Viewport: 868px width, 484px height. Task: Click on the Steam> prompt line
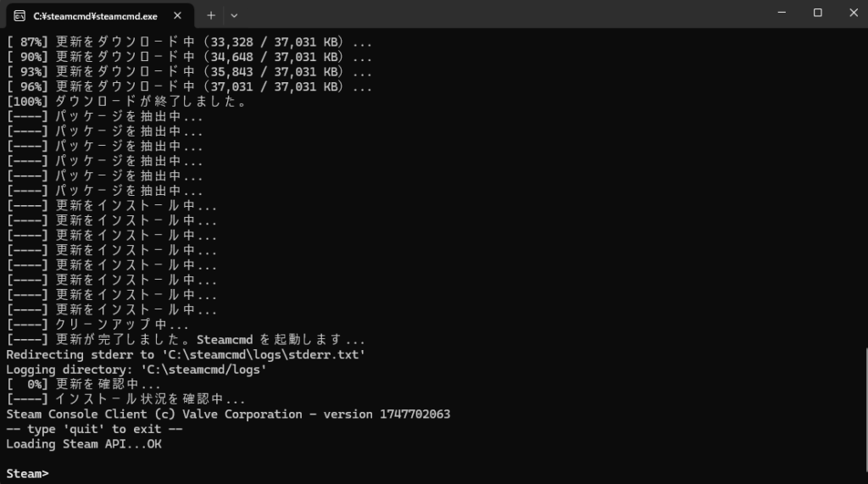pyautogui.click(x=27, y=474)
